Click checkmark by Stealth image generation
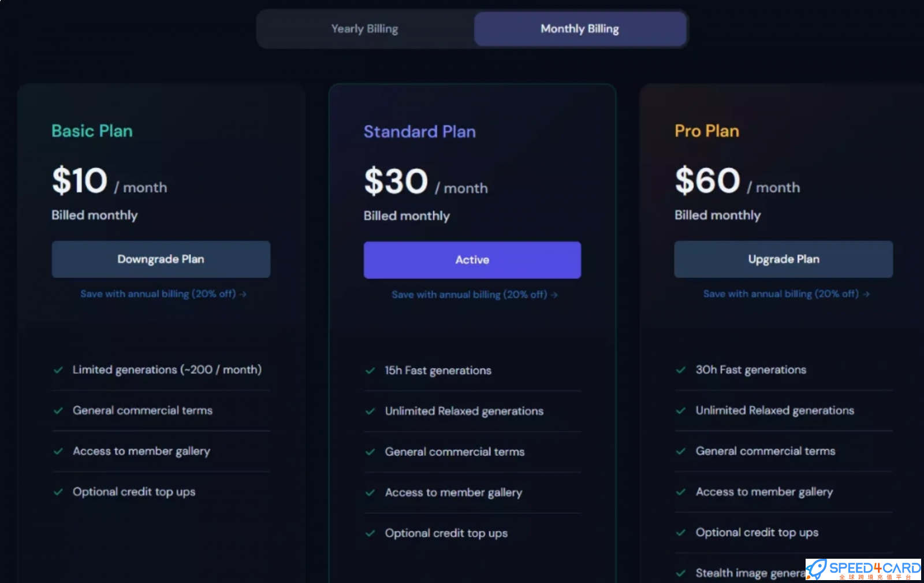Screen dimensions: 924x583 point(681,573)
